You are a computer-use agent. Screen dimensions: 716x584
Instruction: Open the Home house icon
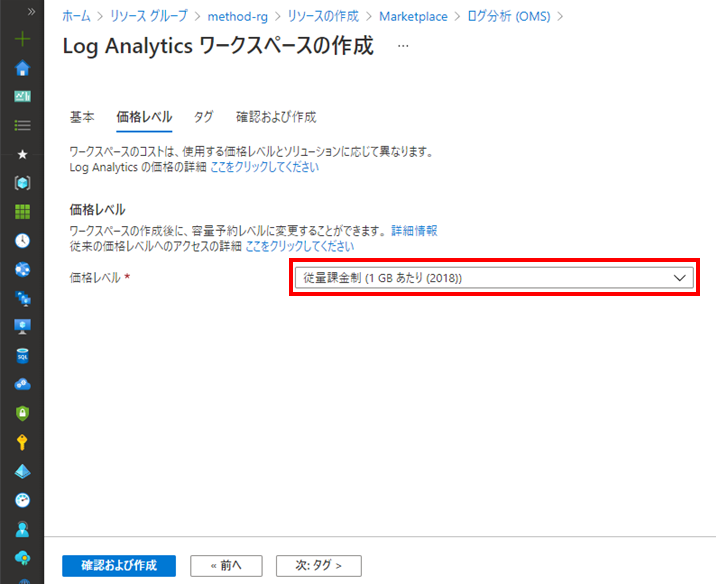22,68
